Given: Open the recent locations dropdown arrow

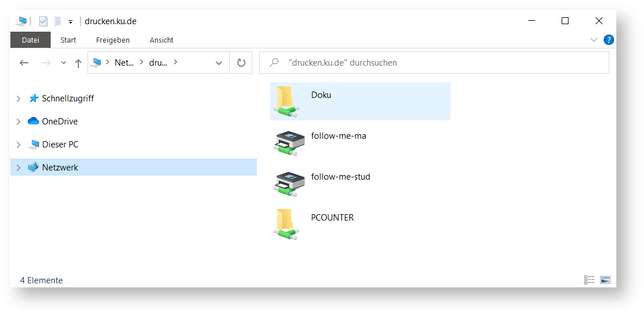Looking at the screenshot, I should pos(63,63).
